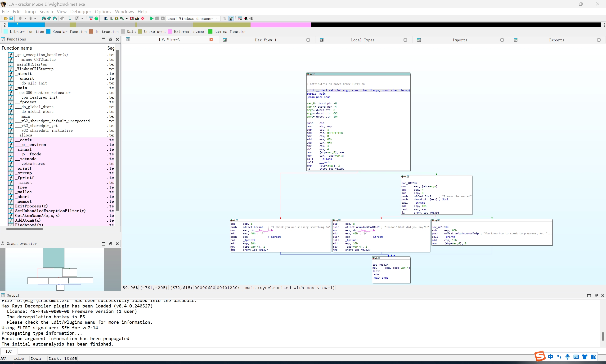The image size is (606, 364).
Task: Click the IDC language selector button
Action: pos(9,351)
